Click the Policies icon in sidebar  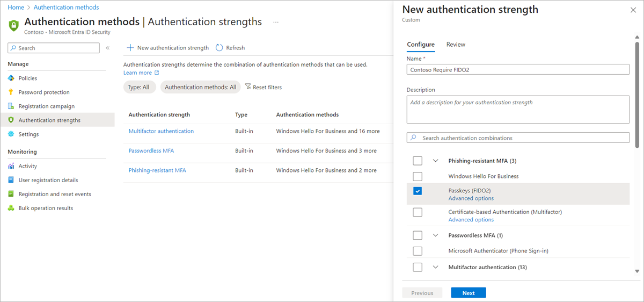11,78
